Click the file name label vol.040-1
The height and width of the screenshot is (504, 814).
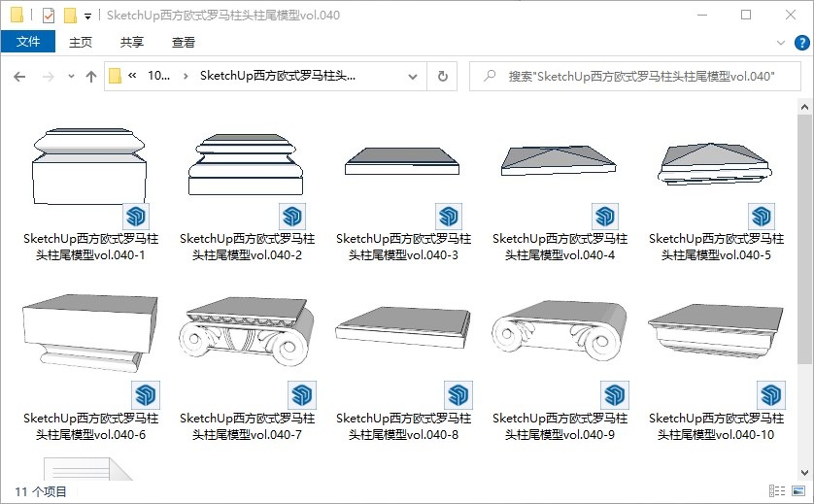click(90, 247)
